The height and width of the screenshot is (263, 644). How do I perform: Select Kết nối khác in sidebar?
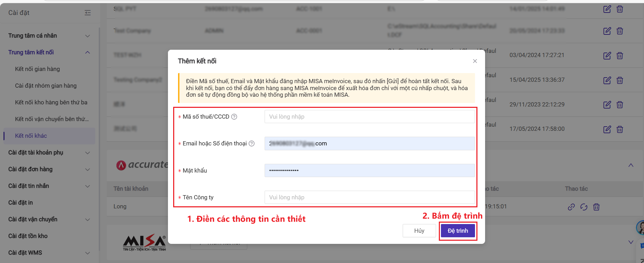tap(49, 136)
